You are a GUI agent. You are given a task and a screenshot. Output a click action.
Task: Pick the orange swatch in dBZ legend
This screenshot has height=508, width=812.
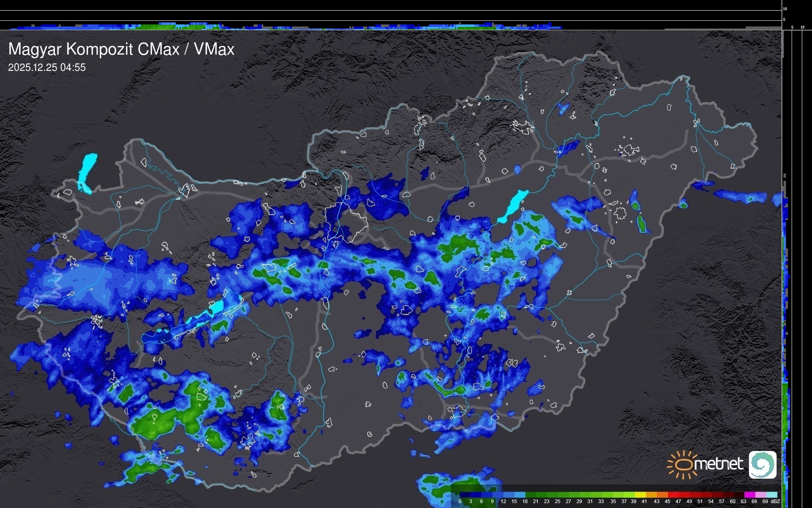tap(651, 495)
